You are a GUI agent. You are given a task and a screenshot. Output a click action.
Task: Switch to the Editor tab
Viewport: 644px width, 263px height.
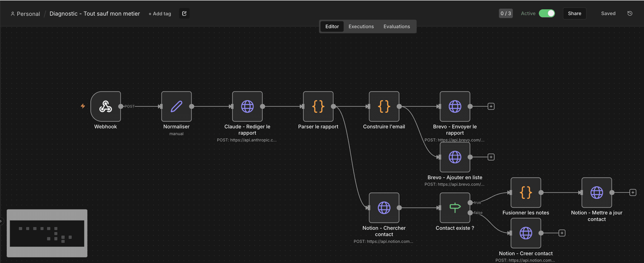[x=332, y=26]
